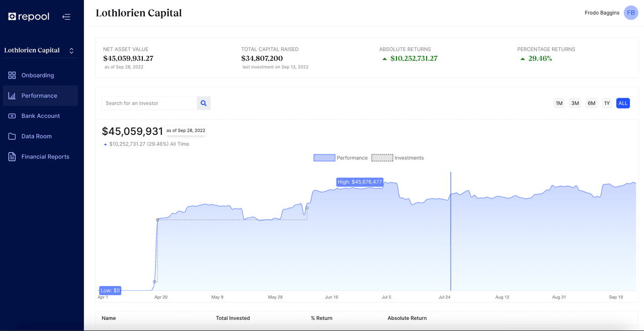Image resolution: width=644 pixels, height=331 pixels.
Task: Switch chart range to 1M
Action: click(559, 103)
